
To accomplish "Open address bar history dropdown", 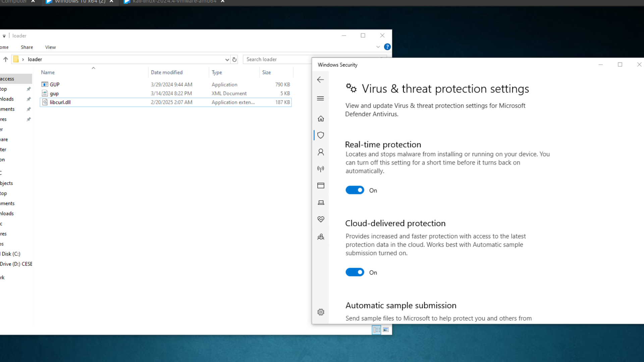I will coord(227,60).
